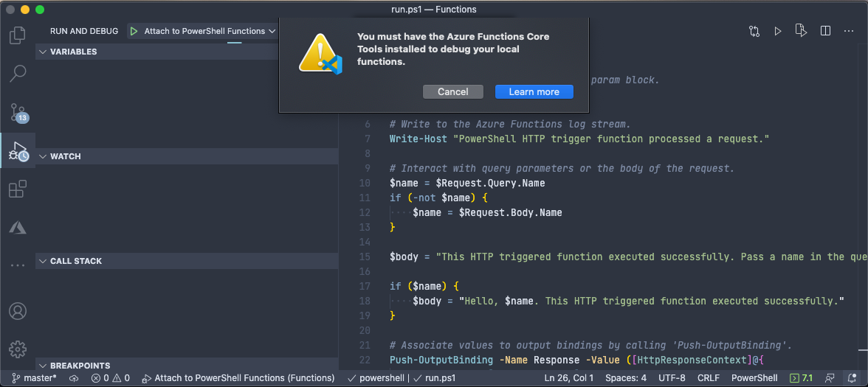The height and width of the screenshot is (387, 868).
Task: Split the editor to the right
Action: tap(825, 31)
